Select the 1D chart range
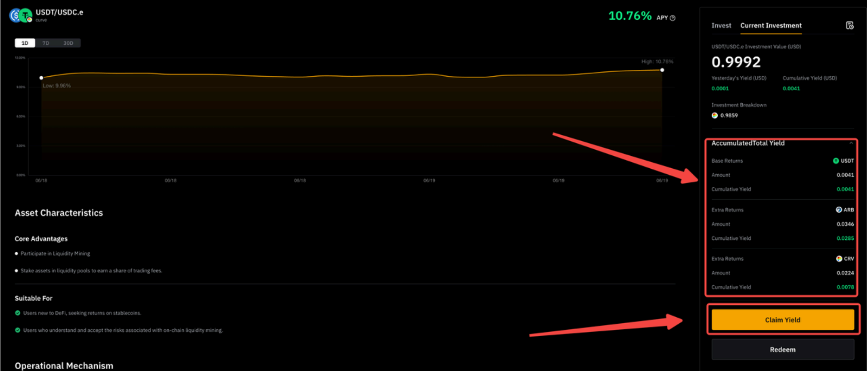The width and height of the screenshot is (868, 371). [25, 43]
